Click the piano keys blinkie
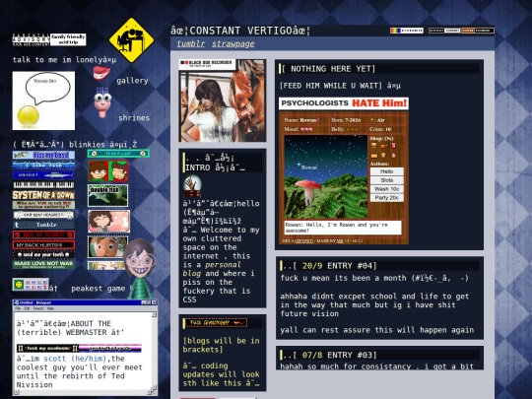 click(x=43, y=185)
